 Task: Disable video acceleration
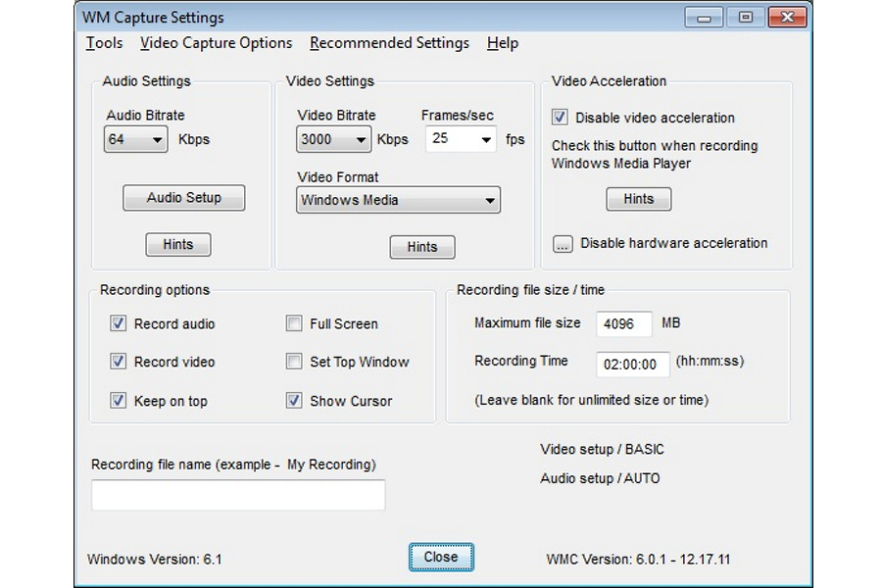pyautogui.click(x=560, y=117)
